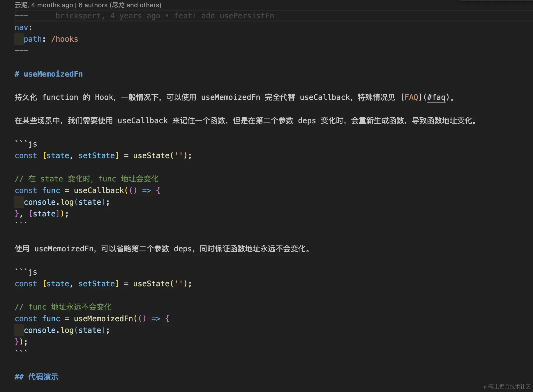Click the '## 代码演示' heading

pos(36,377)
